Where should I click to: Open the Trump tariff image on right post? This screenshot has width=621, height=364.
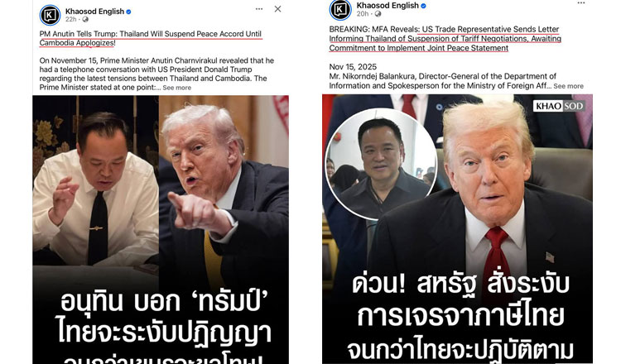[x=457, y=228]
